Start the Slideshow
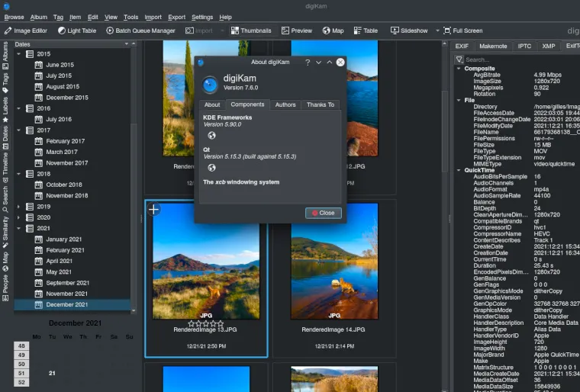580x392 pixels. (x=409, y=31)
